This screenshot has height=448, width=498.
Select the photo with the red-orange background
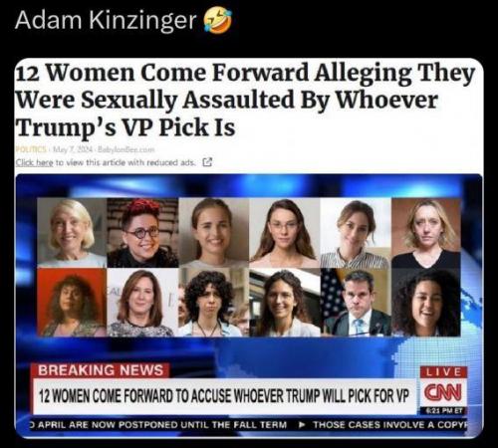click(72, 302)
